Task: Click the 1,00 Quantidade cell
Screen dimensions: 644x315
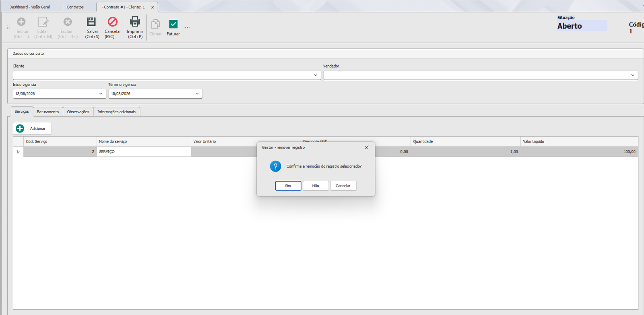Action: [465, 152]
